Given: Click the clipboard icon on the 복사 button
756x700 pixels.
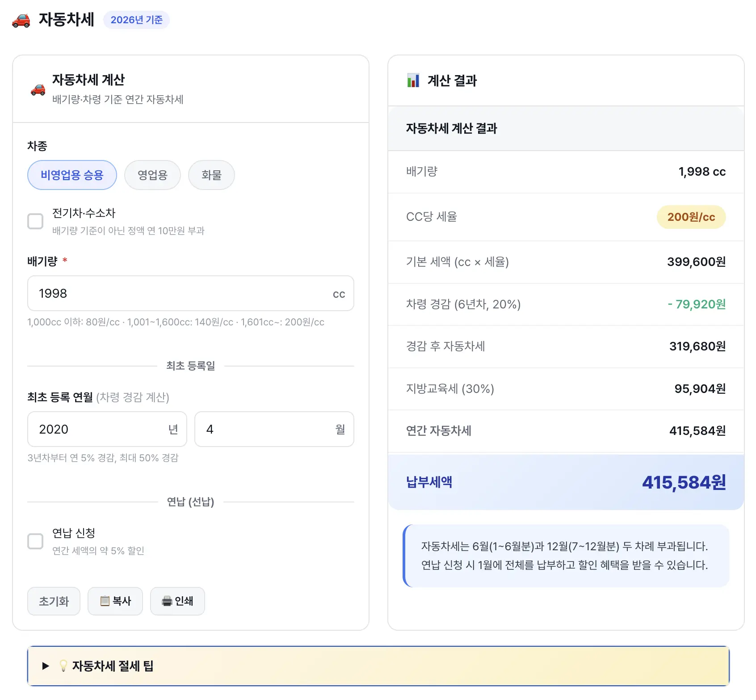Looking at the screenshot, I should click(105, 601).
